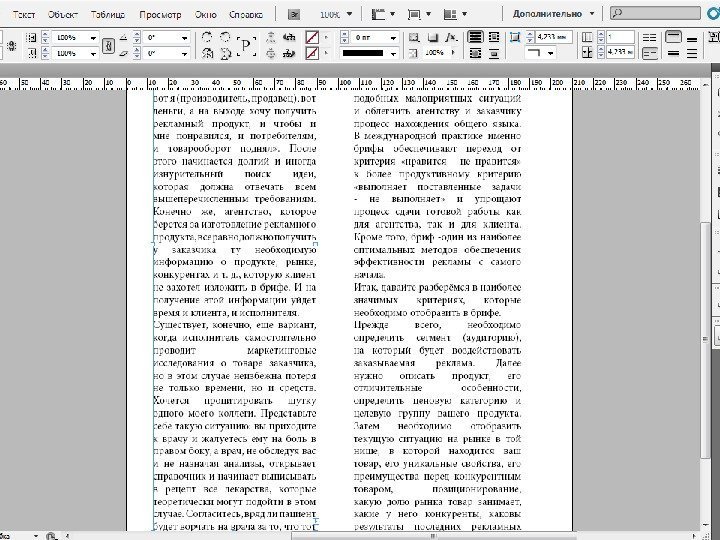Expand the fill swatch options arrow

(x=326, y=38)
